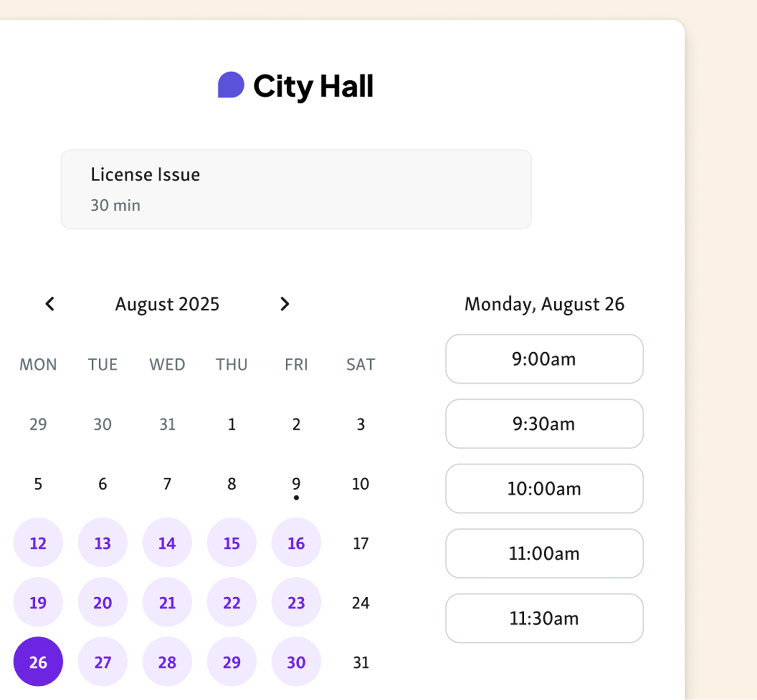Choose August 12 on the calendar
757x700 pixels.
point(38,543)
